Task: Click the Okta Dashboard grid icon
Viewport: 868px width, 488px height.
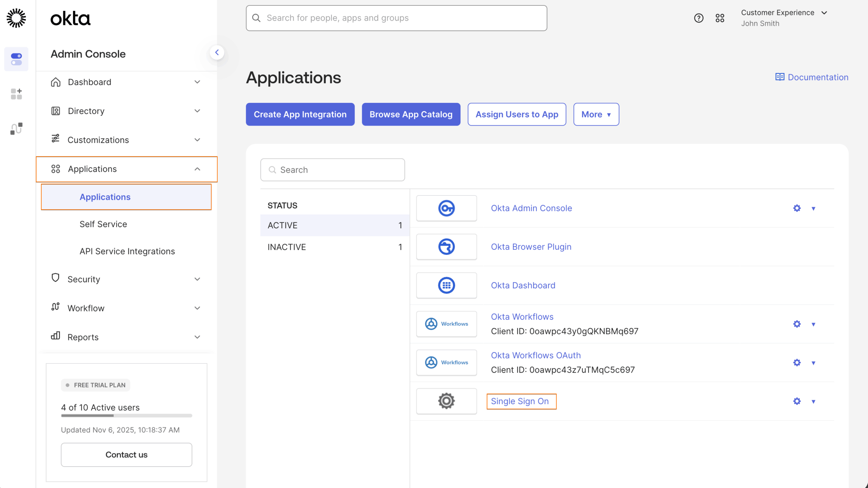Action: (446, 285)
